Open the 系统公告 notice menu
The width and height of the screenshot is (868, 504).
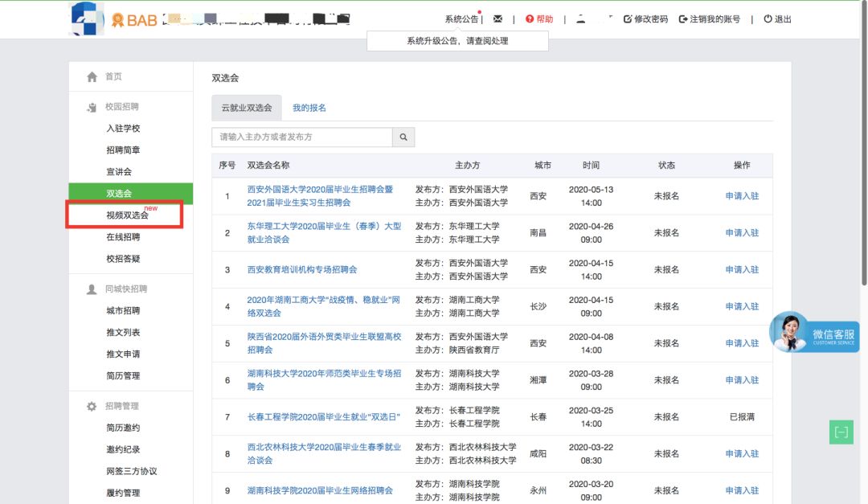(x=461, y=19)
